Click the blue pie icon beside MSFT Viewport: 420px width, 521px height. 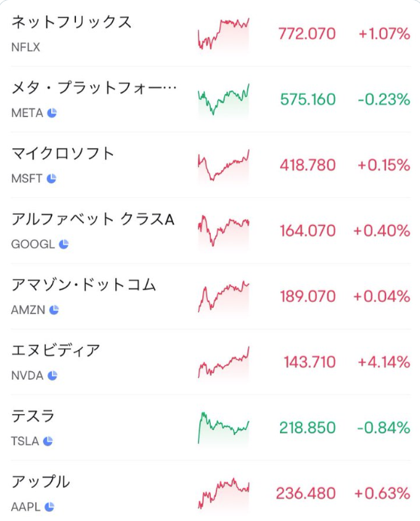tap(51, 178)
